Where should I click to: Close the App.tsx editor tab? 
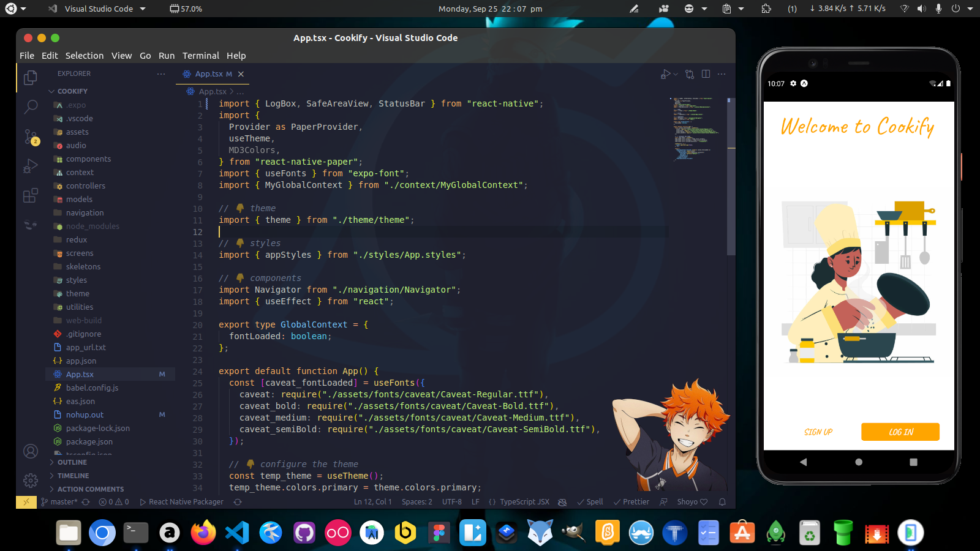[241, 74]
